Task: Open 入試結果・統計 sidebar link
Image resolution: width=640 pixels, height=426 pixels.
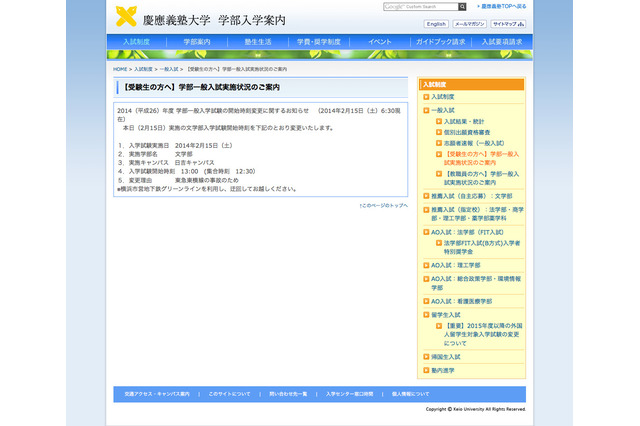Action: (x=464, y=122)
